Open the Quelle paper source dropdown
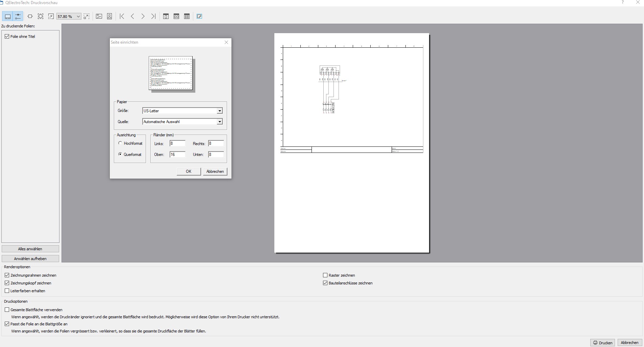The width and height of the screenshot is (644, 347). click(x=182, y=121)
